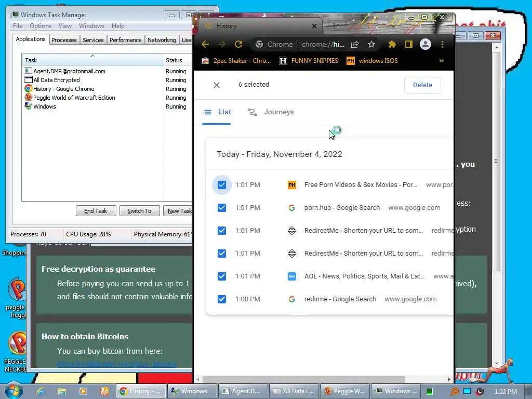Click Switch To button

pos(139,211)
